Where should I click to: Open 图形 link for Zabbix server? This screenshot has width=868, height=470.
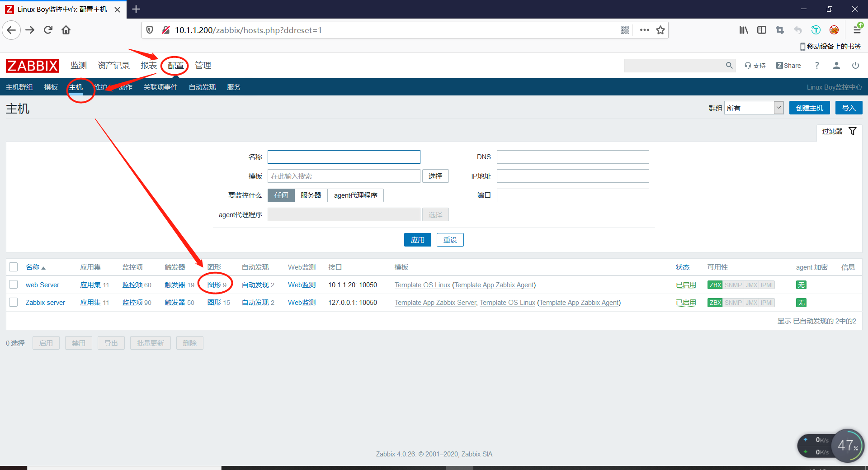[214, 303]
